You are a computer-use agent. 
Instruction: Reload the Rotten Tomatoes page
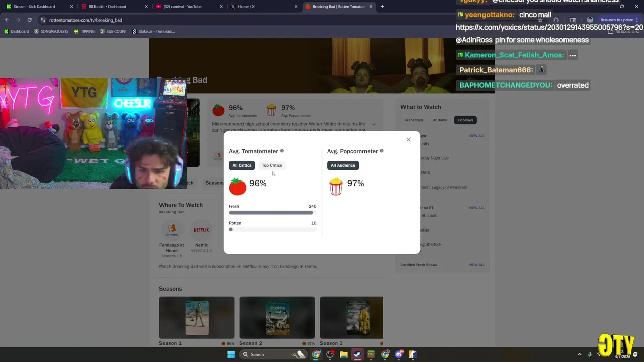(30, 20)
